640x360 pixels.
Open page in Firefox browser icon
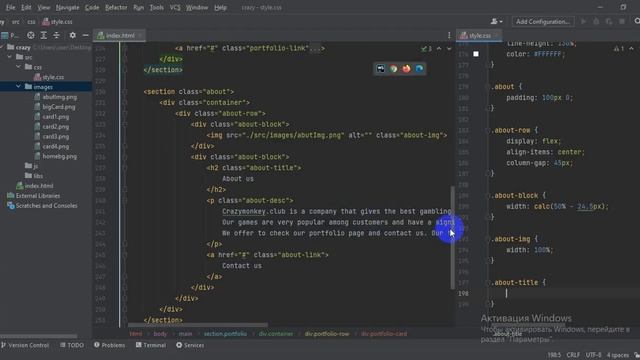tap(406, 69)
